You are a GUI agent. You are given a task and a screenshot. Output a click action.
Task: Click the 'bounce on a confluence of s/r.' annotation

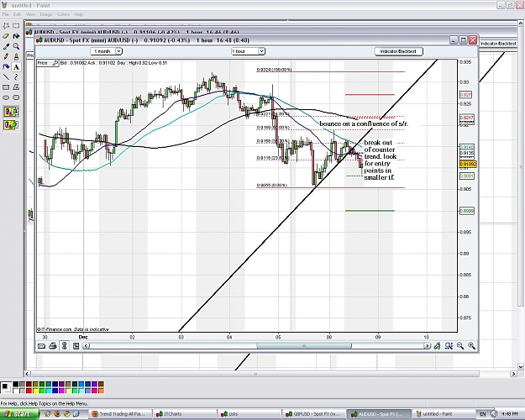364,123
